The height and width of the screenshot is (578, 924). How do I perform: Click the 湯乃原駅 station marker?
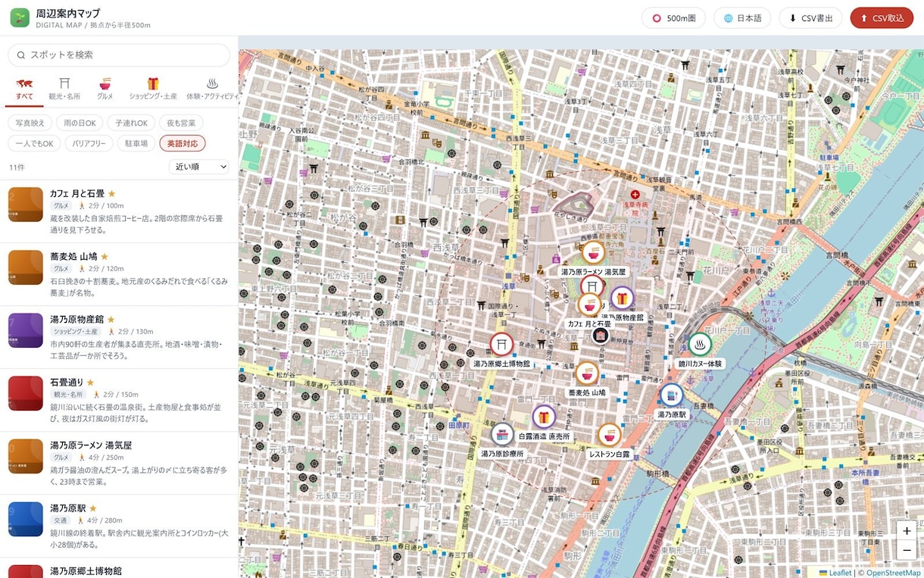tap(671, 395)
